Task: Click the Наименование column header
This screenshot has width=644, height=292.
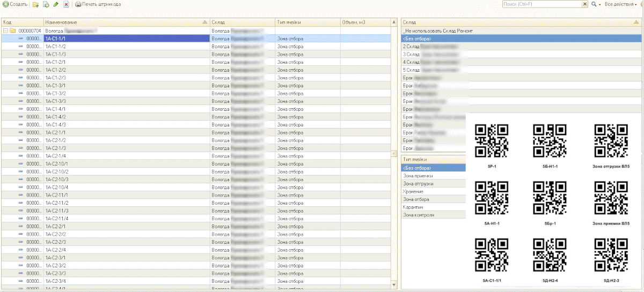Action: tap(126, 23)
